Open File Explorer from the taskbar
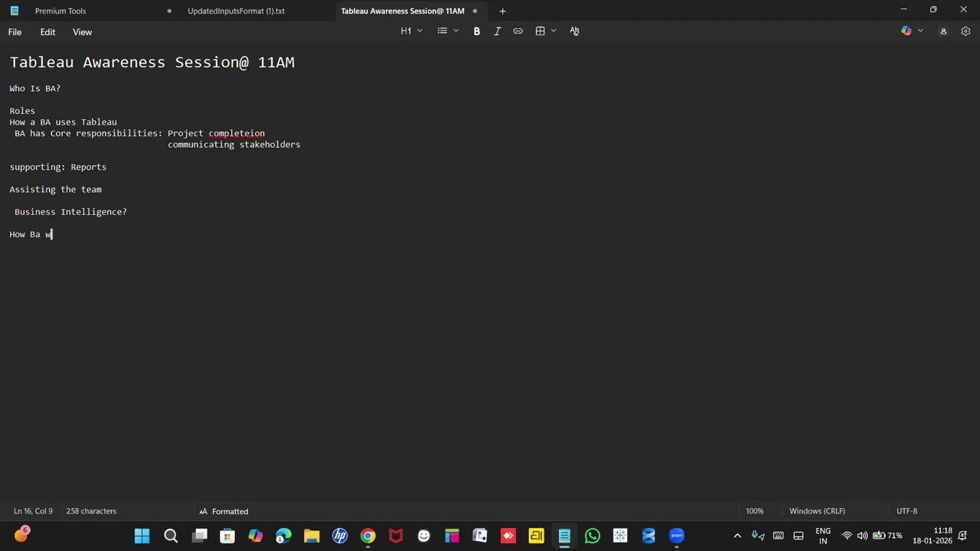The height and width of the screenshot is (551, 980). point(312,536)
